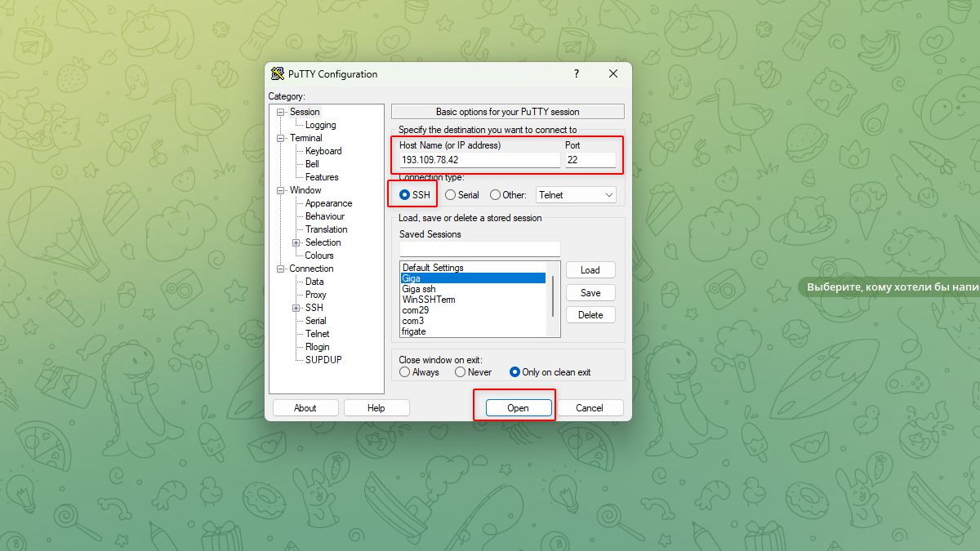Click the Saved Sessions name field
Image resolution: width=980 pixels, height=551 pixels.
(480, 249)
